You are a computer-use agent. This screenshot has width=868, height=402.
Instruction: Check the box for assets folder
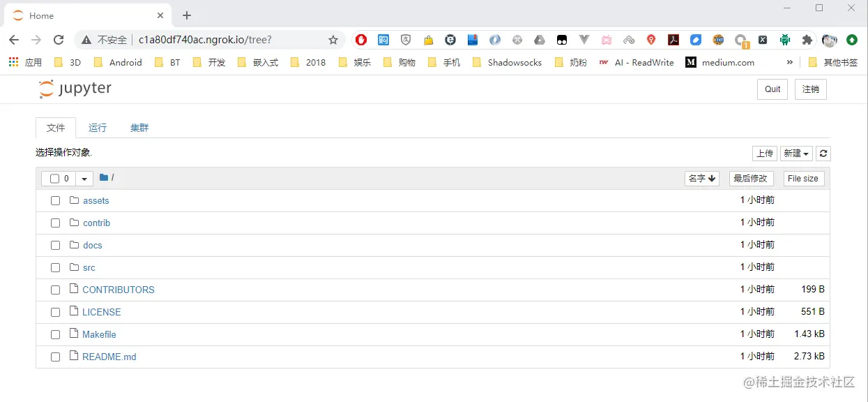55,200
